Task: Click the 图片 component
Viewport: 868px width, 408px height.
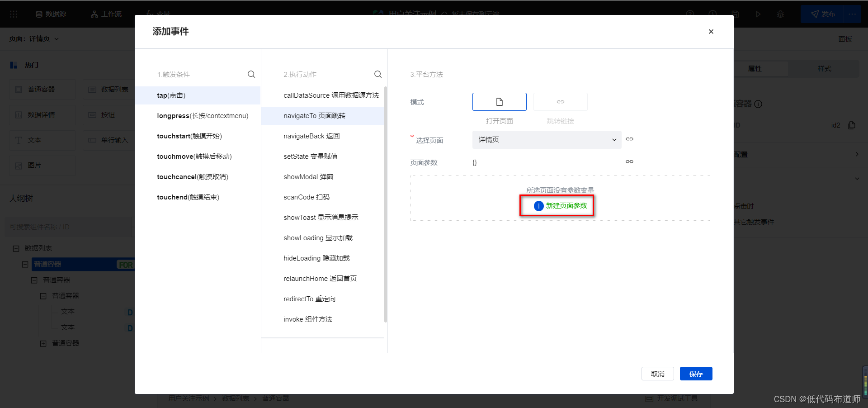Action: pyautogui.click(x=42, y=166)
